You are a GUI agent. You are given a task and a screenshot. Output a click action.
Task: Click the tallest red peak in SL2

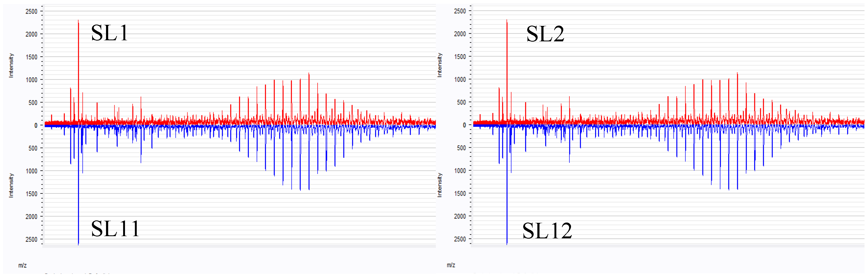pyautogui.click(x=507, y=50)
